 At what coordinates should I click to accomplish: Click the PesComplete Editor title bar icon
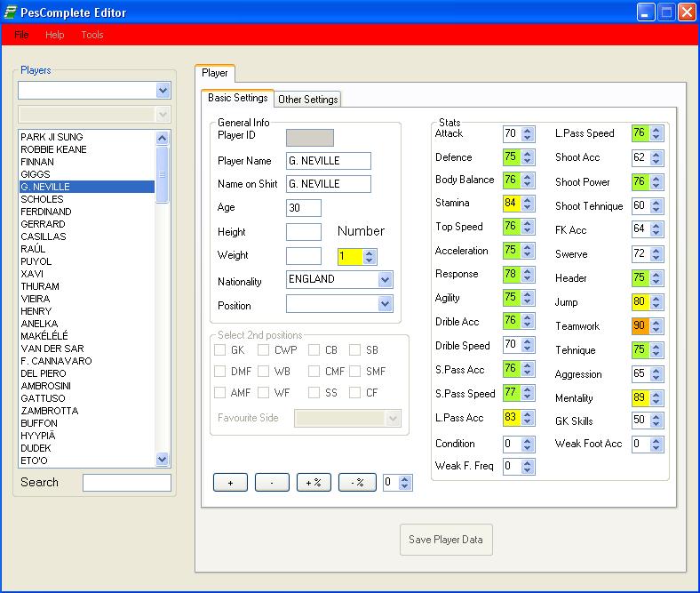coord(11,12)
